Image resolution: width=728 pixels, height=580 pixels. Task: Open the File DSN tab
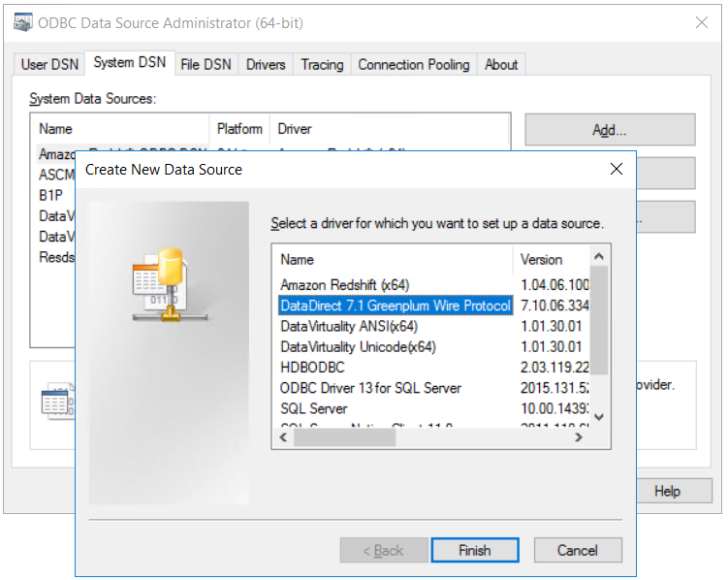coord(206,64)
